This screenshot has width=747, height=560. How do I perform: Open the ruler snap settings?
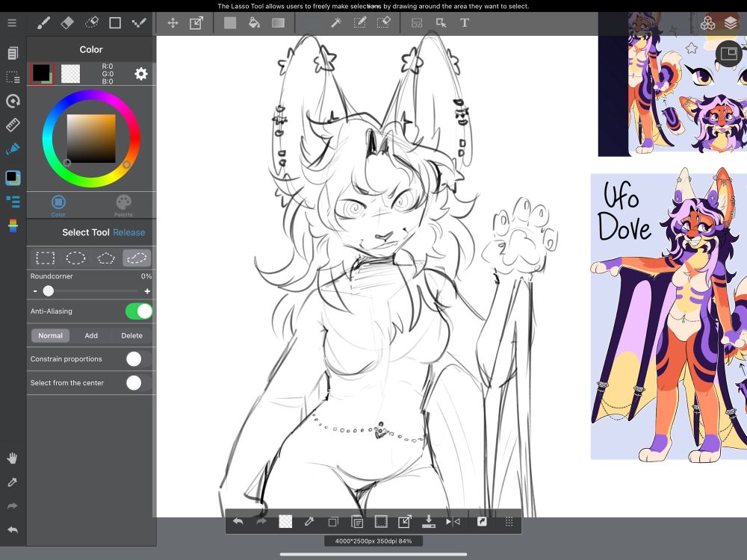13,125
